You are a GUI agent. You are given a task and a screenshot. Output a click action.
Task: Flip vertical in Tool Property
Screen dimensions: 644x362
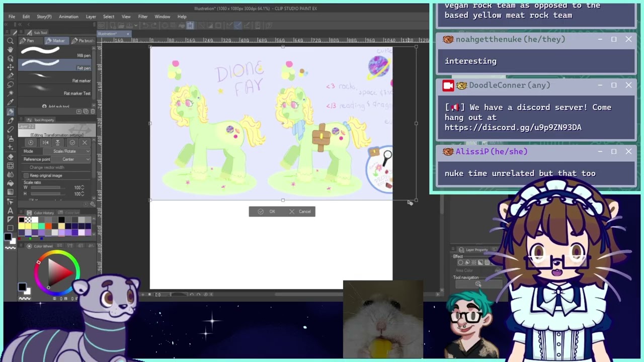(x=57, y=143)
